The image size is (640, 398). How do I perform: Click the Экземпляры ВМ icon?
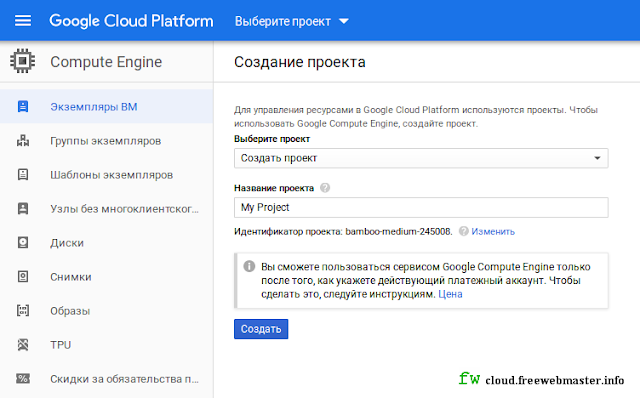[23, 107]
